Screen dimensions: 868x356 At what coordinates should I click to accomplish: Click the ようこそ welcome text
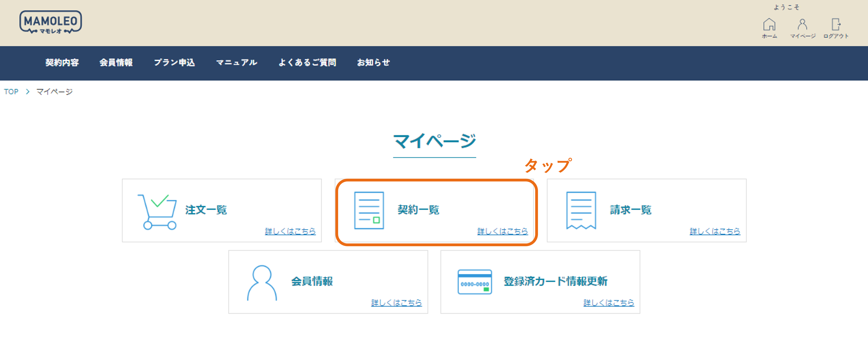point(786,8)
